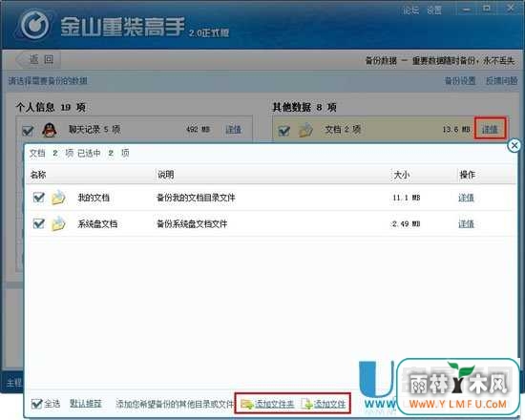This screenshot has height=420, width=525.
Task: Uncheck the 系统盘文档 checkbox
Action: pyautogui.click(x=39, y=223)
